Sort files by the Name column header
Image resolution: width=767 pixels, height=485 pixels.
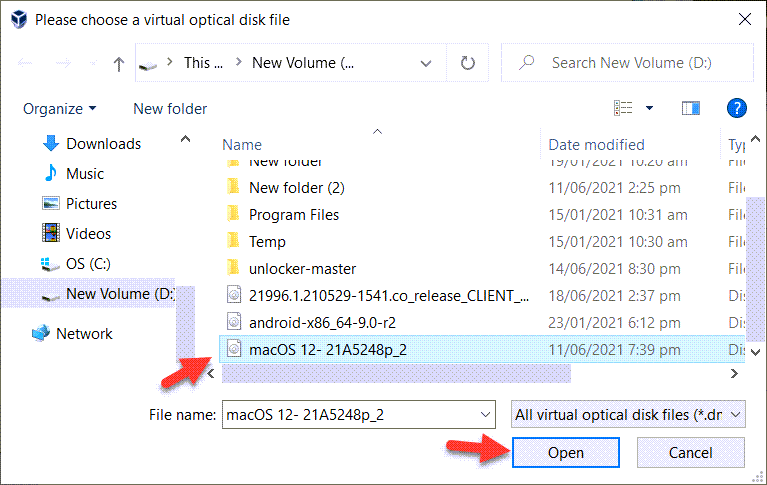(242, 145)
